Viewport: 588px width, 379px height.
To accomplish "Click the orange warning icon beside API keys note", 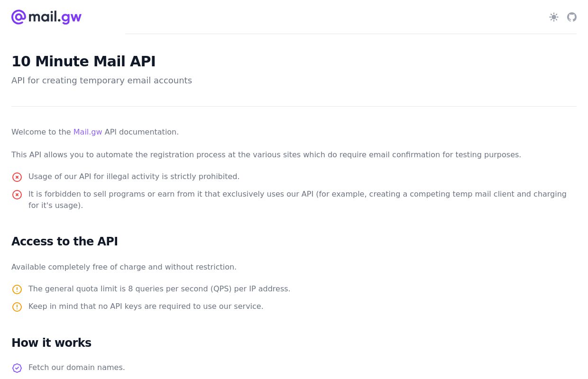I will 17,307.
